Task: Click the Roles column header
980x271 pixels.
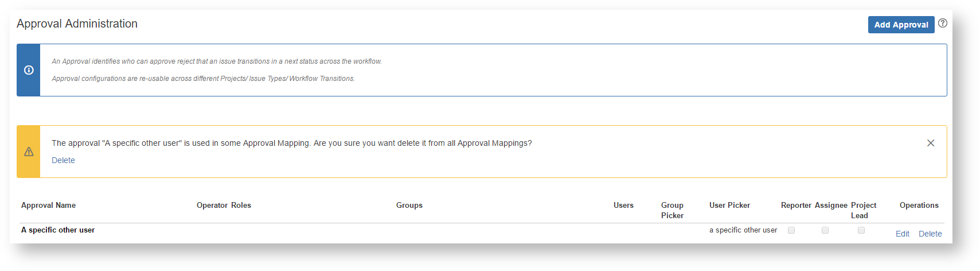Action: pyautogui.click(x=241, y=205)
